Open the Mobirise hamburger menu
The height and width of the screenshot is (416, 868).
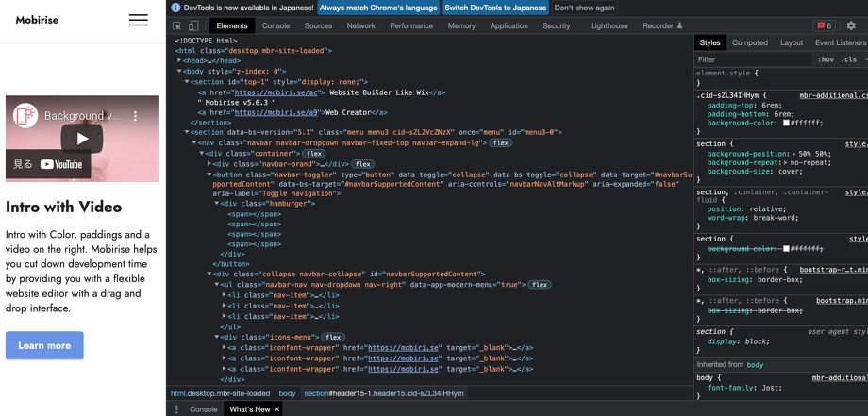click(x=139, y=20)
